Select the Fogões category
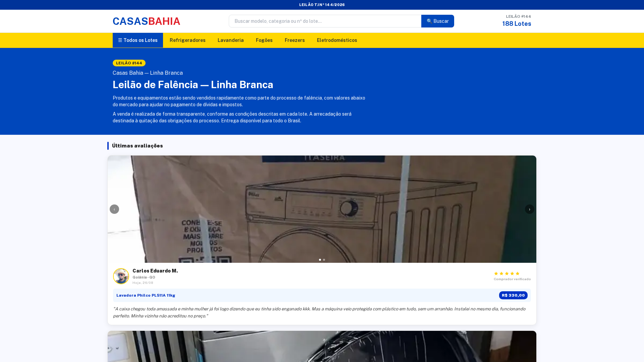Screen dimensions: 644x362 264,40
